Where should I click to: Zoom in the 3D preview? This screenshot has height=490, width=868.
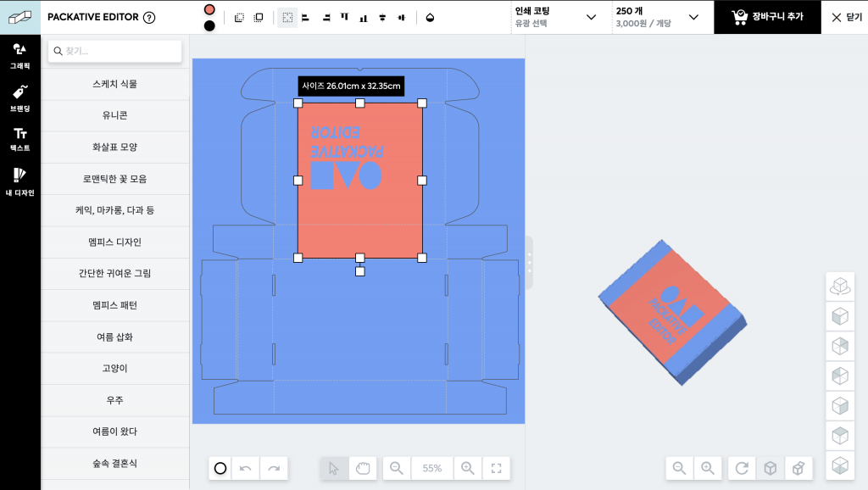coord(708,469)
